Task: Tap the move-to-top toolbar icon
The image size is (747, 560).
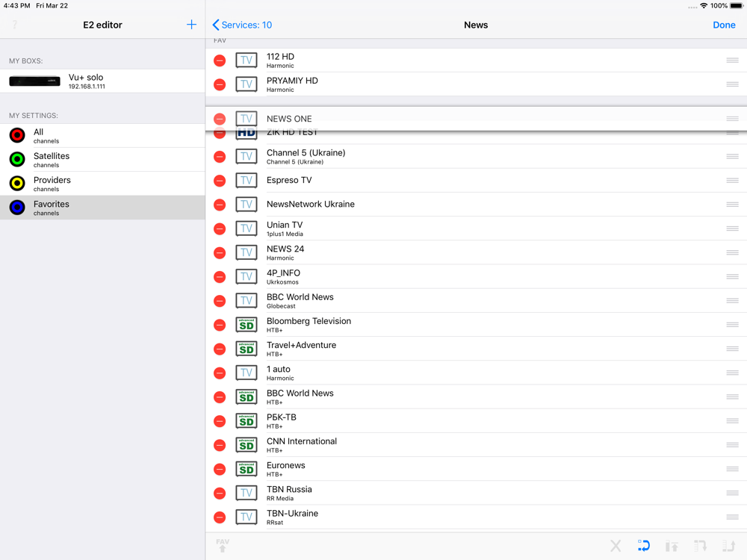Action: 672,546
